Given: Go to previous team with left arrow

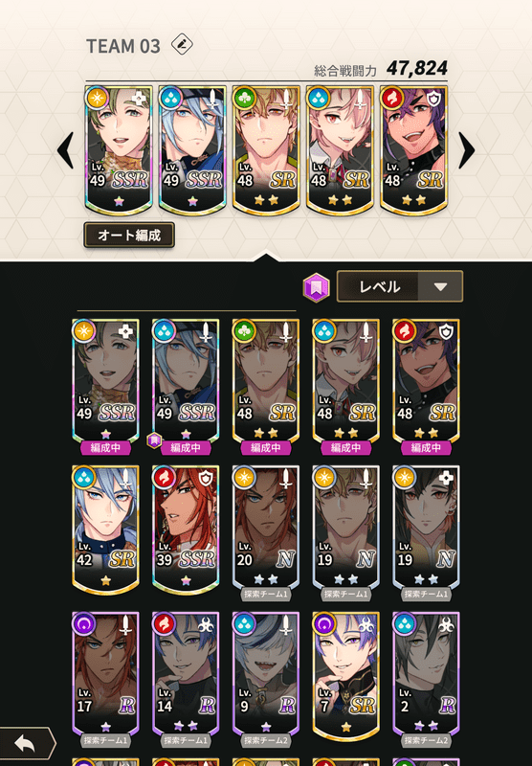Looking at the screenshot, I should 65,150.
